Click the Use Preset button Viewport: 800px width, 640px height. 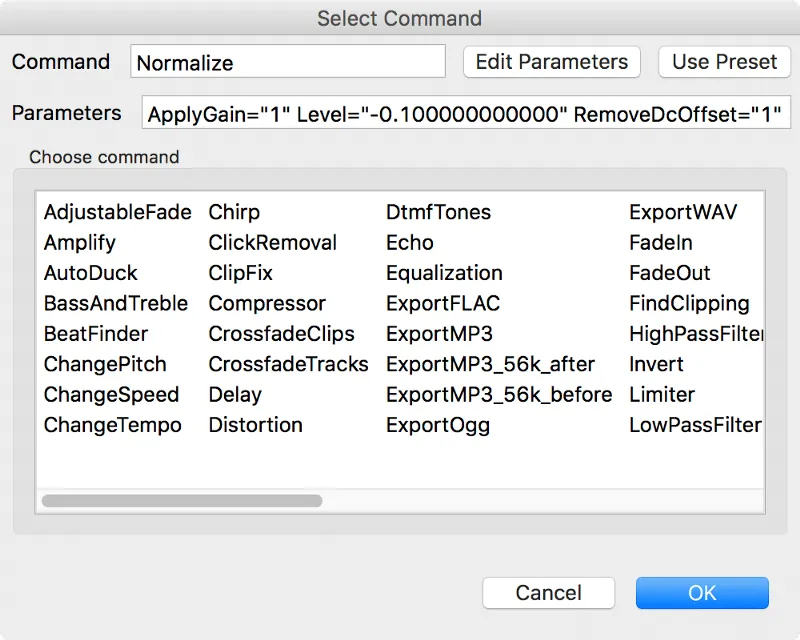coord(724,61)
